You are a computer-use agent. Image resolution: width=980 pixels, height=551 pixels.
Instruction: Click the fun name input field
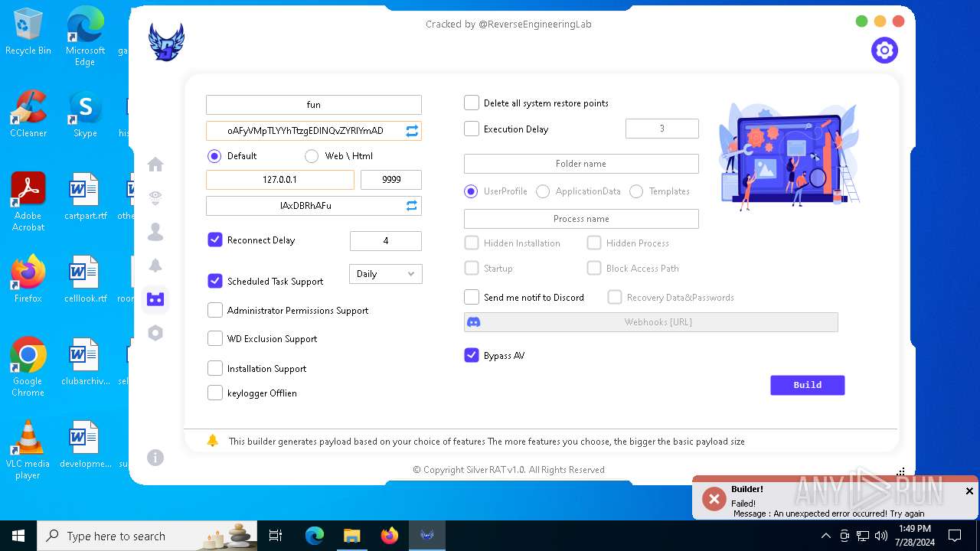point(314,105)
